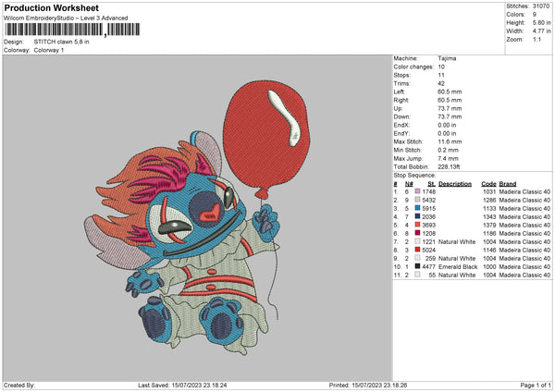Click the Zoom value '1:1'
The width and height of the screenshot is (555, 392).
536,39
